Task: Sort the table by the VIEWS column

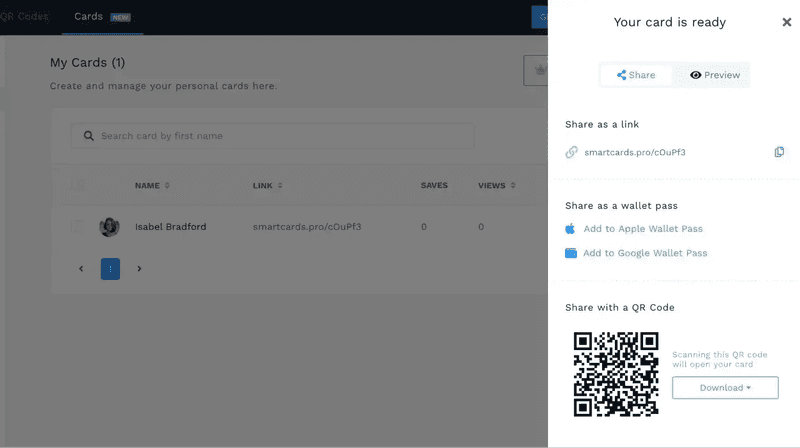Action: point(495,185)
